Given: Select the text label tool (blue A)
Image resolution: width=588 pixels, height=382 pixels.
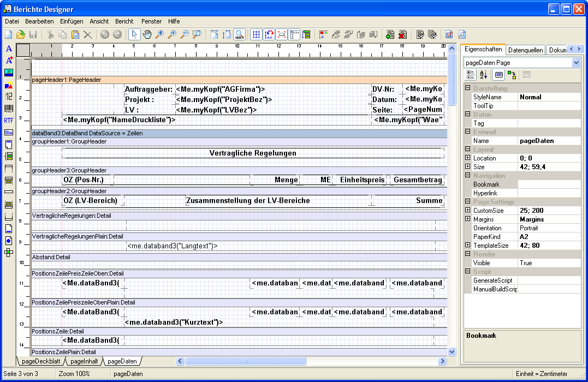Looking at the screenshot, I should click(x=9, y=49).
